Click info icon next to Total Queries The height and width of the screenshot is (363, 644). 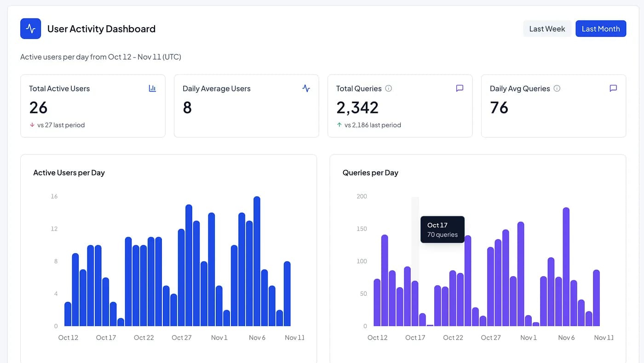point(389,88)
